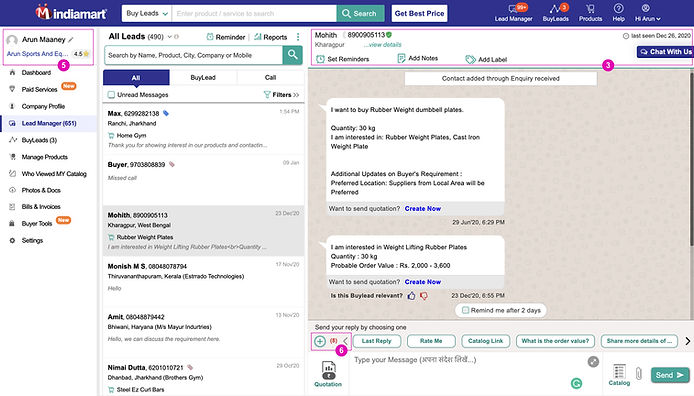Screen dimensions: 694x396
Task: Click label tag icon next to Max
Action: (166, 113)
